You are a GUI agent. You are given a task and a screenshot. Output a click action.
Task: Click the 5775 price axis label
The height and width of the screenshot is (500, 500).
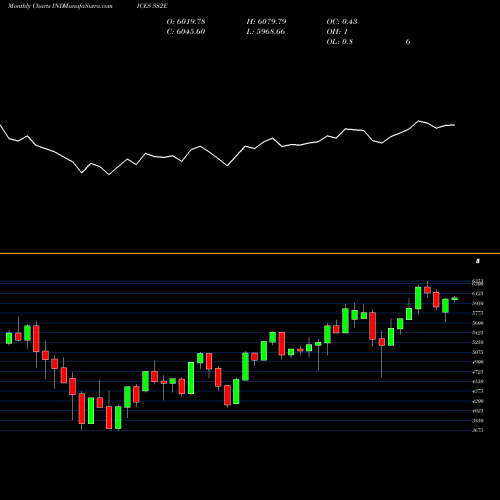[478, 313]
